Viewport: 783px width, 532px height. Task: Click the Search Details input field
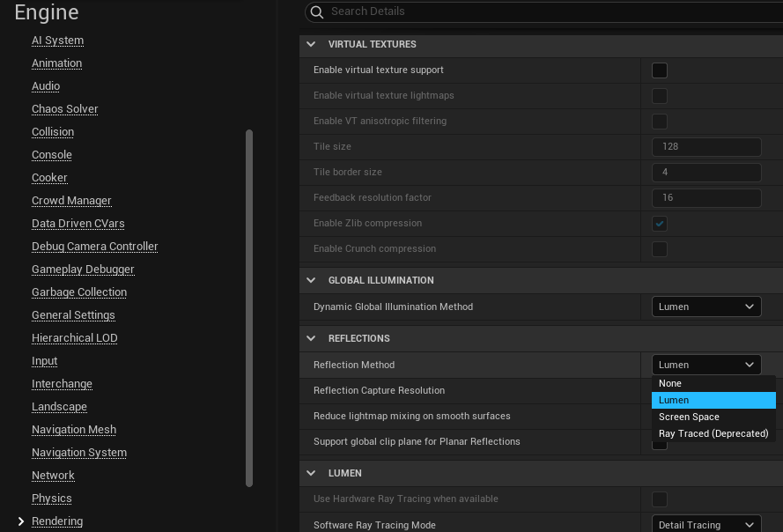point(546,11)
